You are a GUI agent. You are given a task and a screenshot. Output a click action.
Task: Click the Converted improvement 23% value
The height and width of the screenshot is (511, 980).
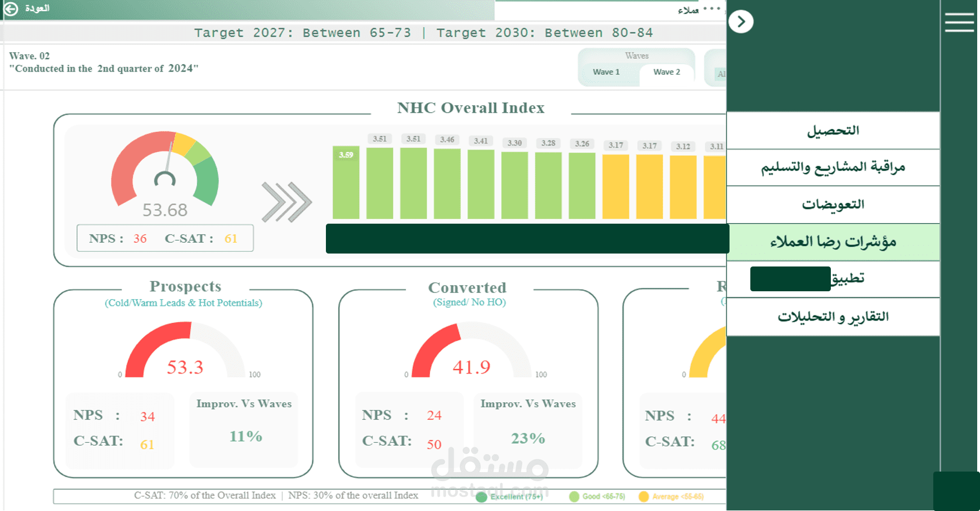point(528,438)
